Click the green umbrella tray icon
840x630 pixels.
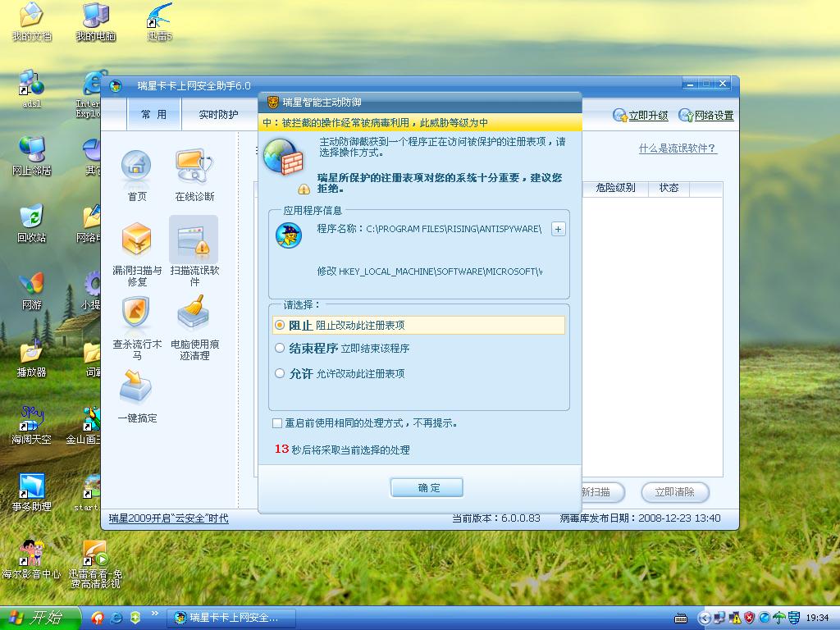pos(779,619)
